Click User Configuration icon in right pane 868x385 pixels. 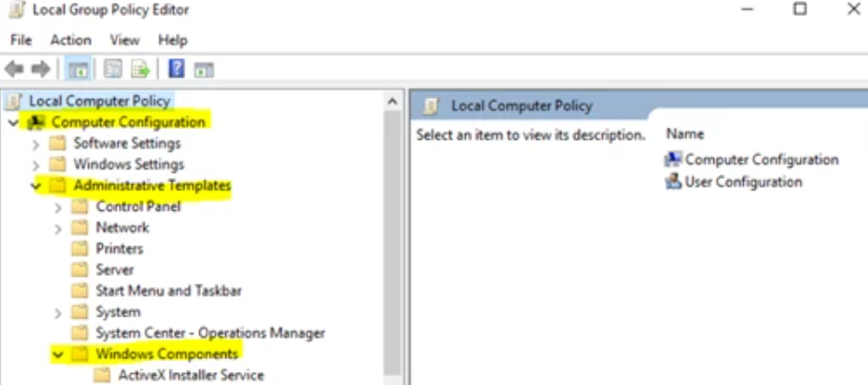[x=673, y=181]
